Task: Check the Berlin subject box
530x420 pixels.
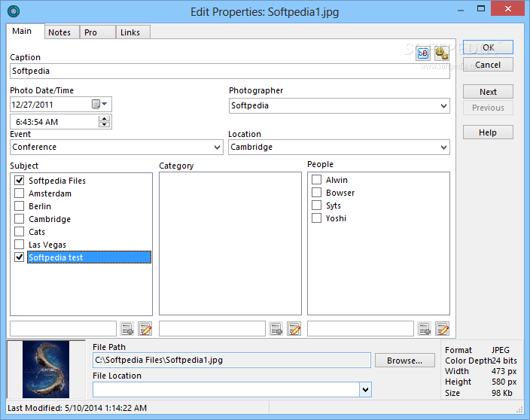Action: (20, 206)
